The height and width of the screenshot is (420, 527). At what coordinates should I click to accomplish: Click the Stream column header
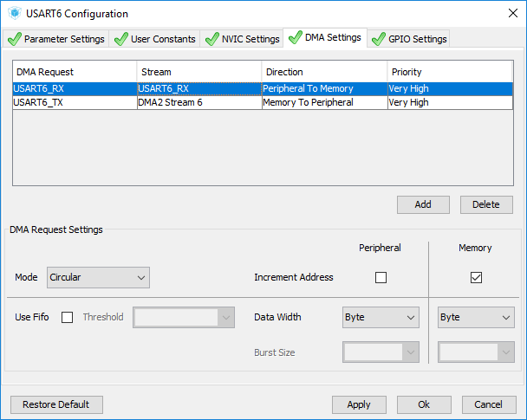click(199, 72)
